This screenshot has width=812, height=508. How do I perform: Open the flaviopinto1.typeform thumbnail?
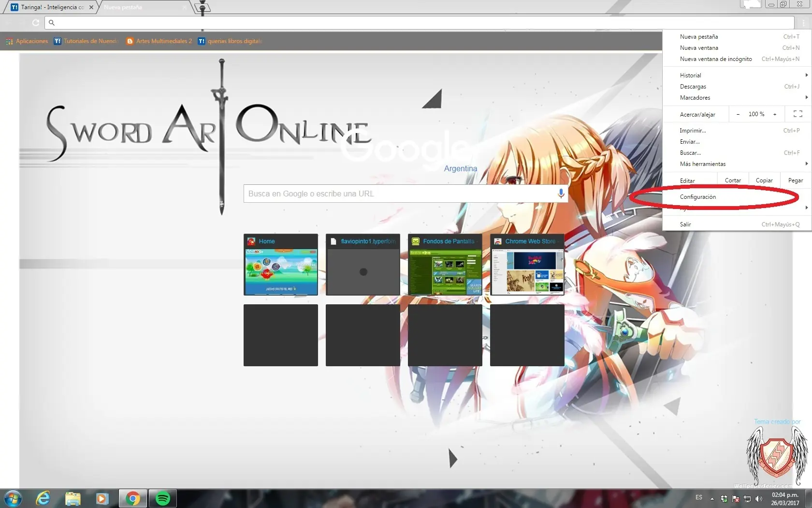(363, 265)
